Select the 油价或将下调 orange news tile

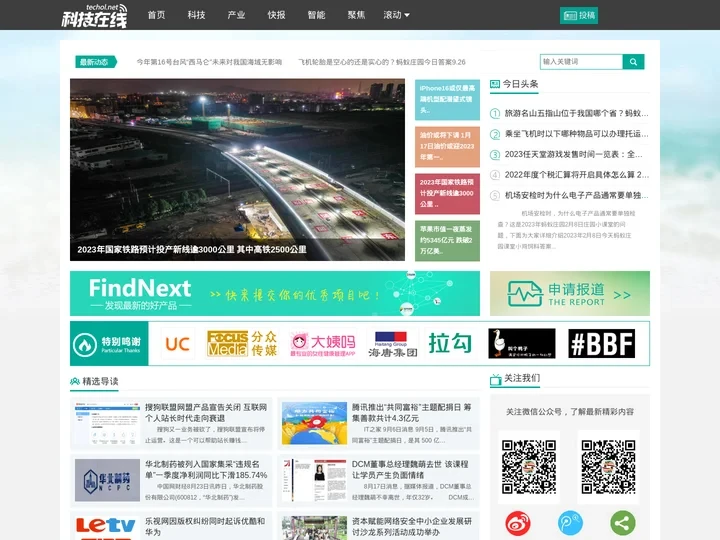click(447, 146)
